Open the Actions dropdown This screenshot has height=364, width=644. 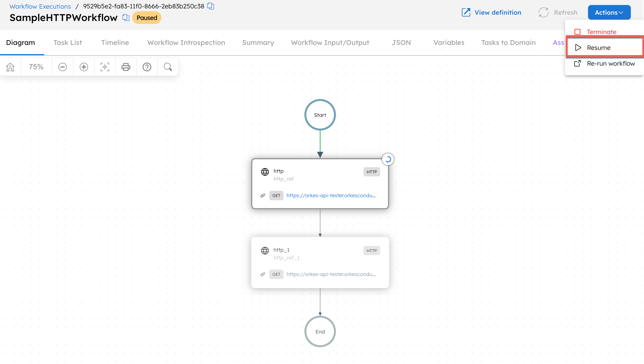pos(609,12)
